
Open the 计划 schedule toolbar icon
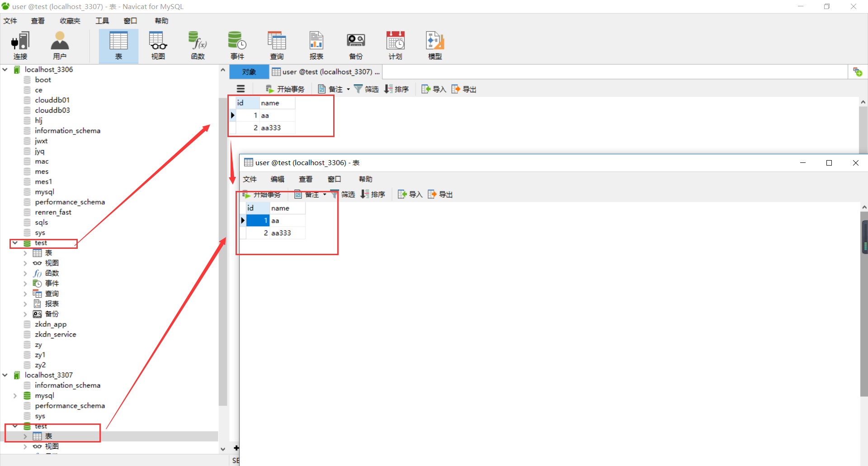click(396, 46)
